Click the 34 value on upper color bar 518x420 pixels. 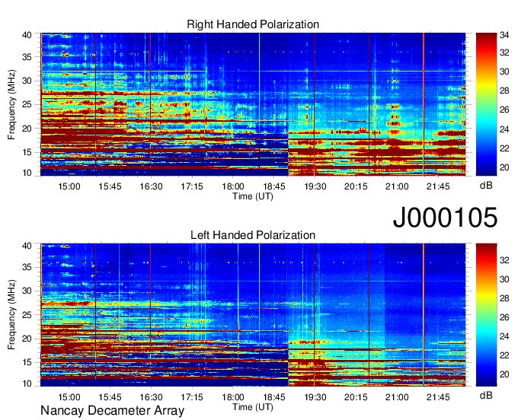click(504, 35)
